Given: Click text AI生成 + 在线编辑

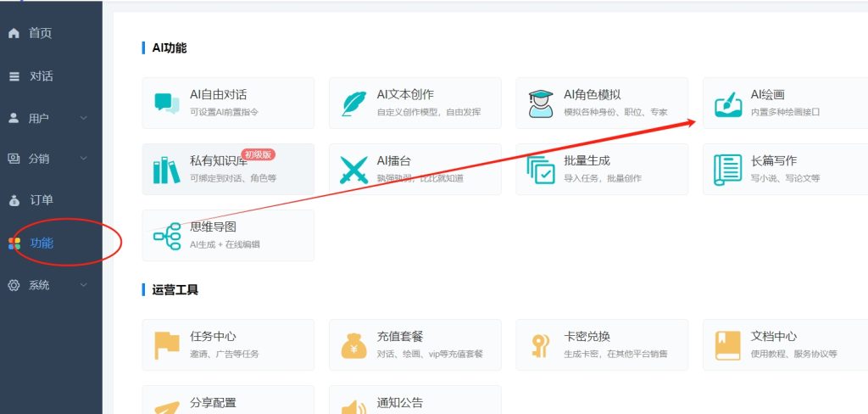Looking at the screenshot, I should click(x=225, y=244).
